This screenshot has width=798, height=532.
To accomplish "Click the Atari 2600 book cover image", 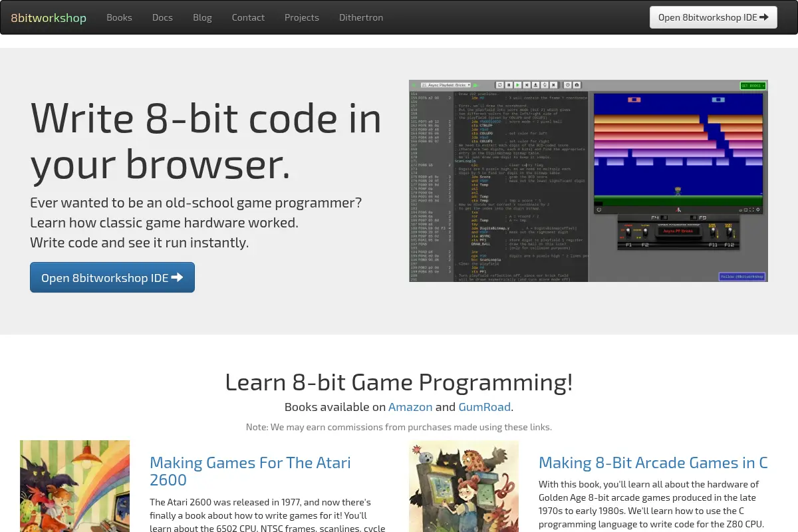I will [x=75, y=486].
